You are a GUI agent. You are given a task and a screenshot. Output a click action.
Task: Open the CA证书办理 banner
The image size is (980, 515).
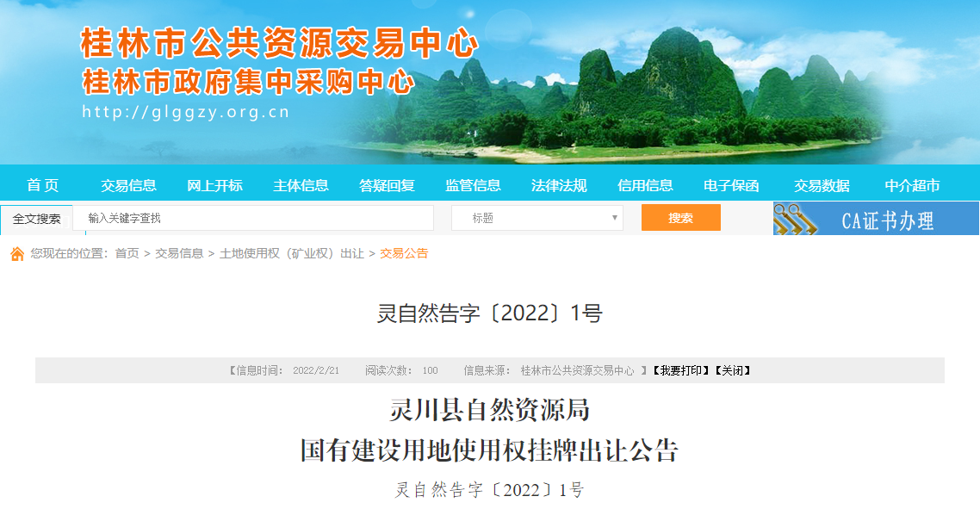(x=887, y=220)
